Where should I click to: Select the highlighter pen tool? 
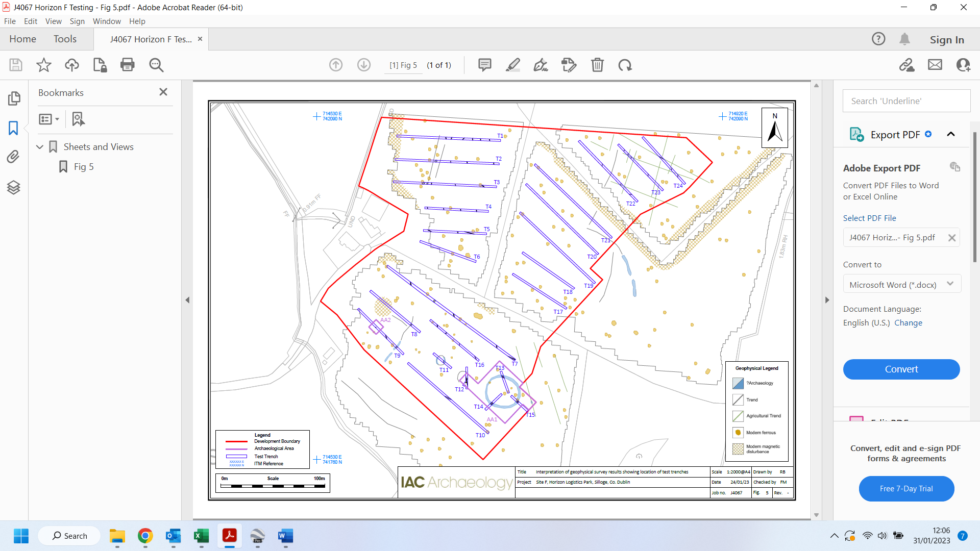pos(512,65)
